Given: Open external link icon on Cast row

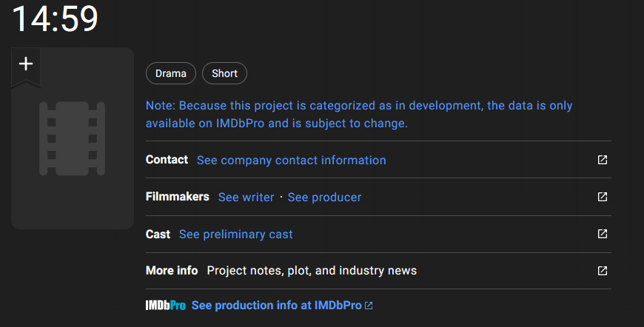Looking at the screenshot, I should 602,234.
